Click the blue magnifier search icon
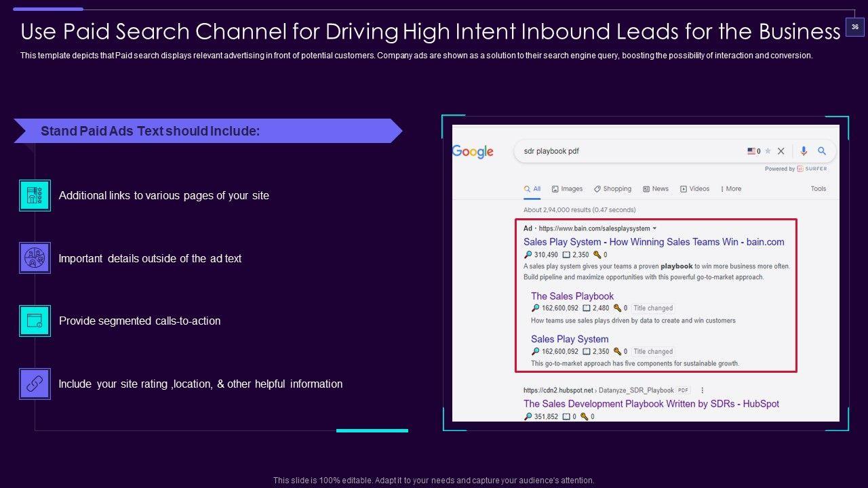Viewport: 868px width, 488px height. click(822, 151)
